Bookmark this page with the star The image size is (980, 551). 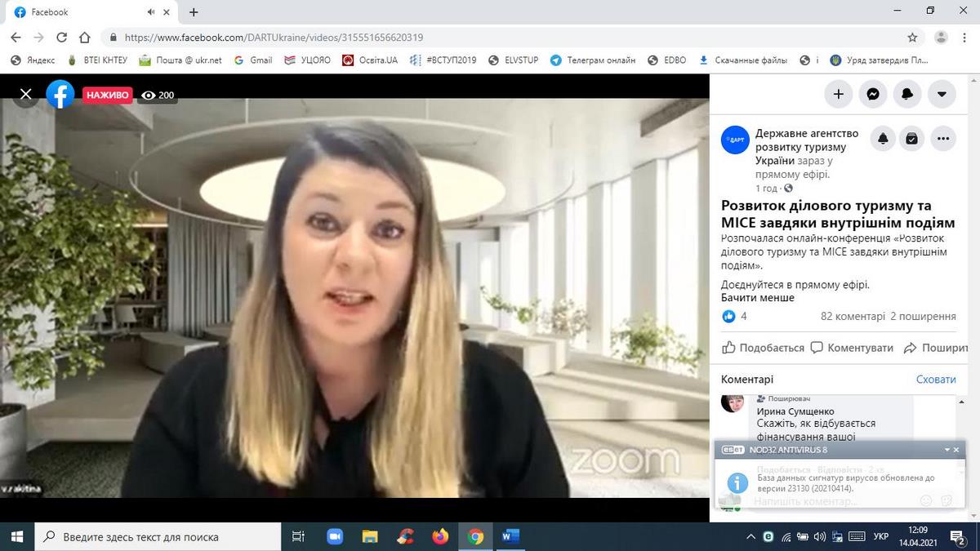(x=912, y=38)
